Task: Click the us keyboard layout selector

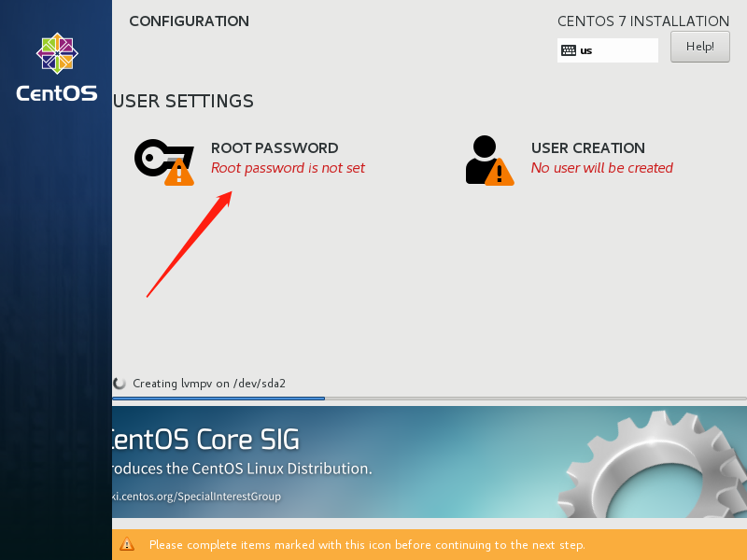Action: (x=608, y=50)
